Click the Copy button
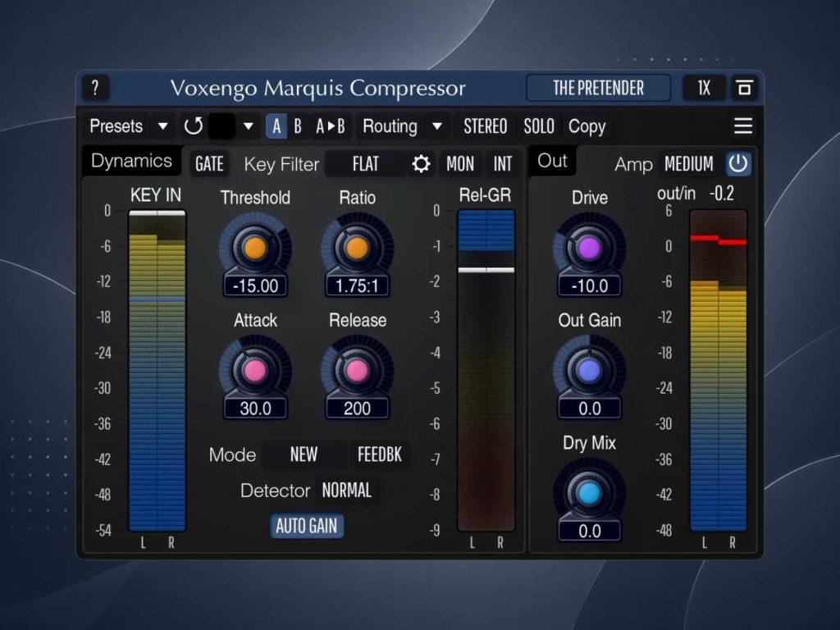840x630 pixels. (587, 126)
